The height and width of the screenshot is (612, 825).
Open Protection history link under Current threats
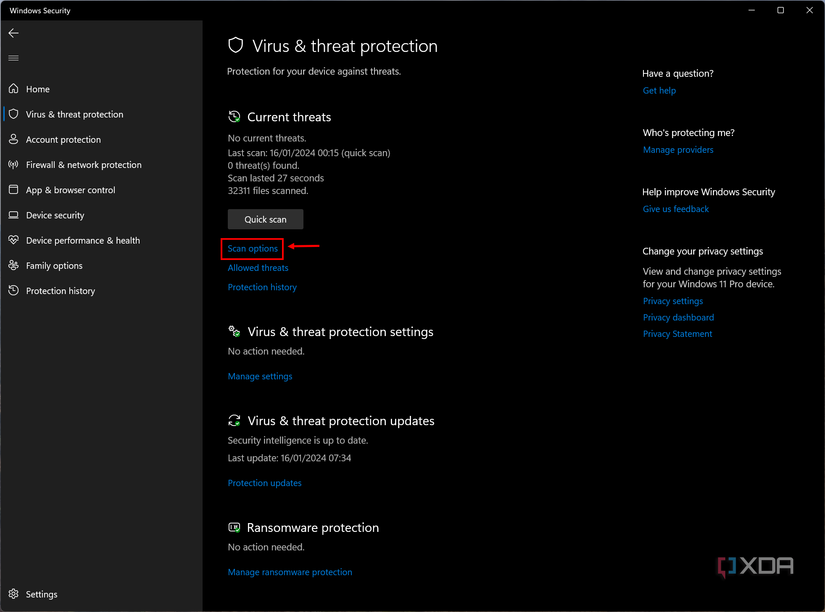click(x=262, y=287)
